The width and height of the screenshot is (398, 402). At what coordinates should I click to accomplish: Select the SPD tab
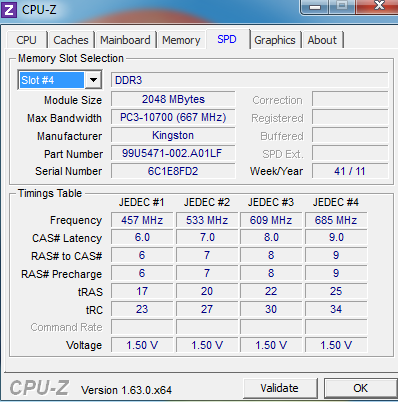[227, 39]
